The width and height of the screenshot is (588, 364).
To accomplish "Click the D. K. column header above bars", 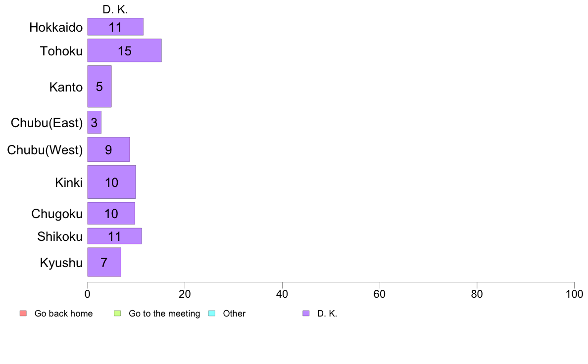I will pyautogui.click(x=115, y=10).
